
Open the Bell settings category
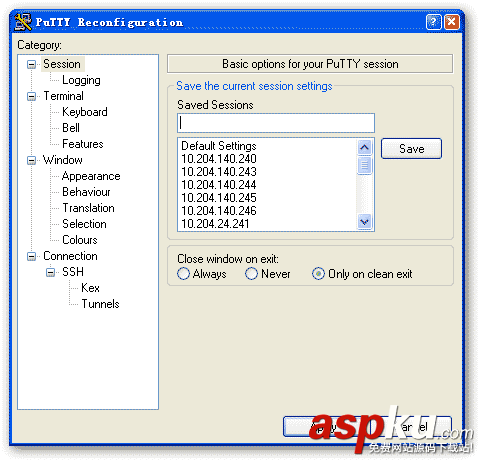point(71,128)
